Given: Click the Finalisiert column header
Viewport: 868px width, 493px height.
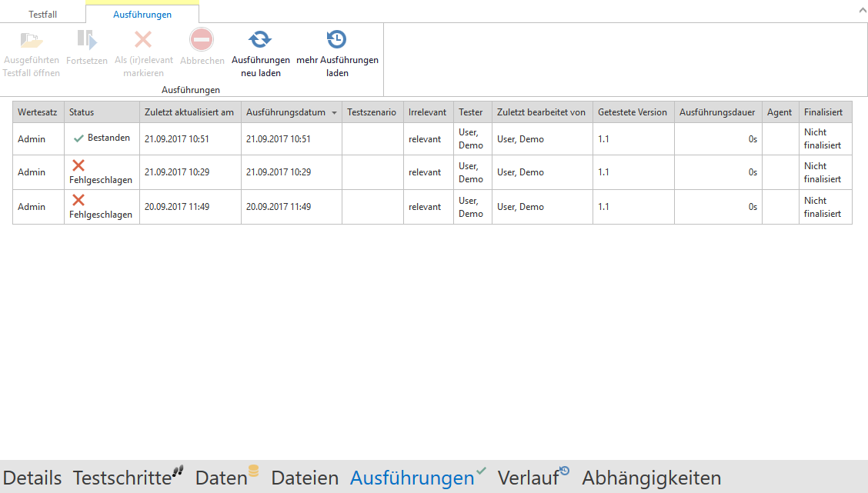Looking at the screenshot, I should [823, 112].
